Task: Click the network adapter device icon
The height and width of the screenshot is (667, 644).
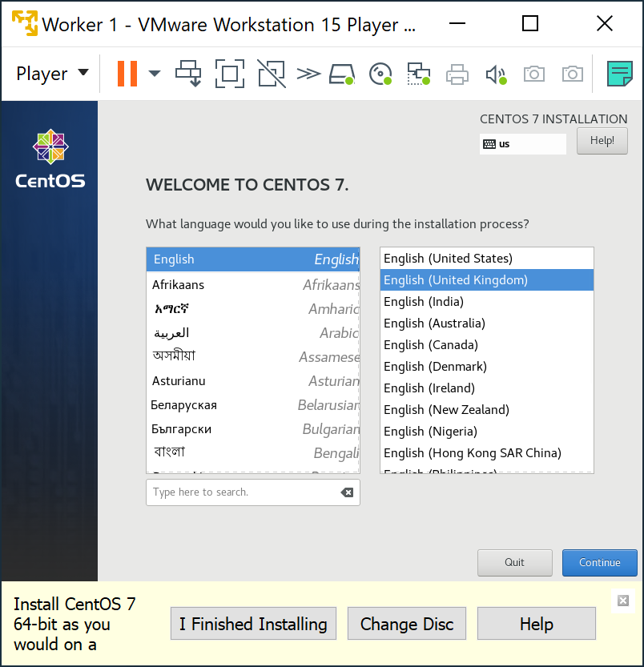Action: [418, 73]
